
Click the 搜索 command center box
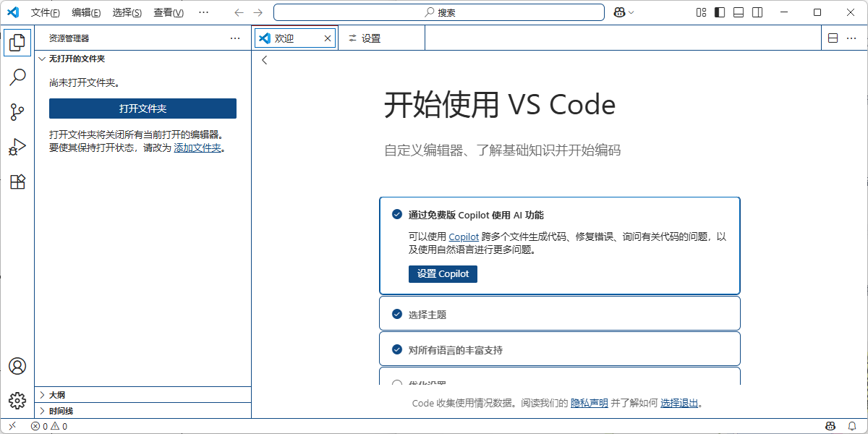438,12
